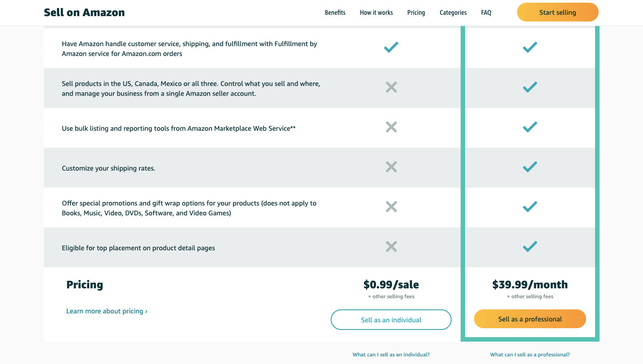The image size is (643, 364).
Task: Choose Sell as a professional
Action: [530, 319]
